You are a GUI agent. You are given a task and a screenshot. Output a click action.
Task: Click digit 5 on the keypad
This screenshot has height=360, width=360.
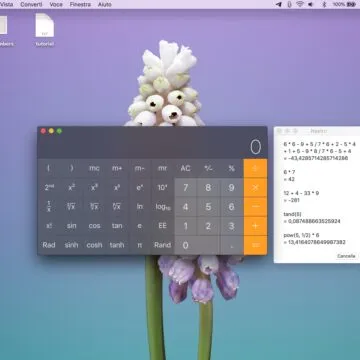[208, 207]
